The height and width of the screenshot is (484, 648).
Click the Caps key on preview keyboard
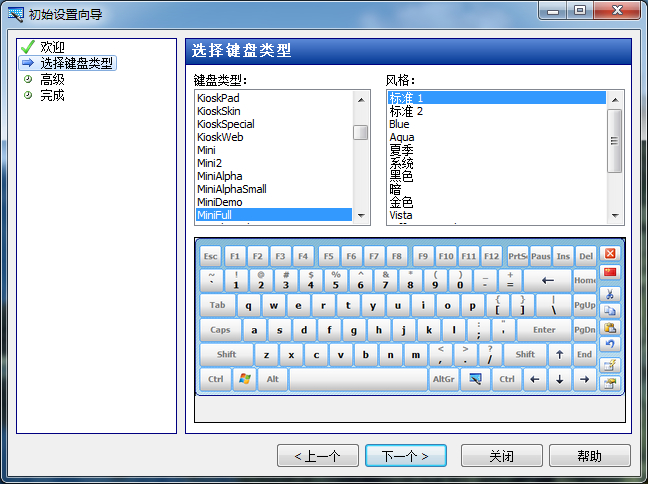[220, 330]
